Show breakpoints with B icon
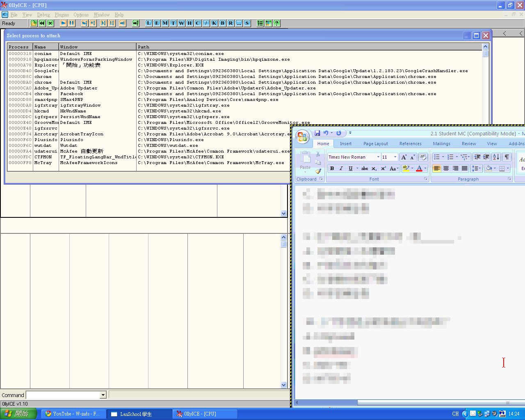Viewport: 525px width, 420px height. pos(223,23)
